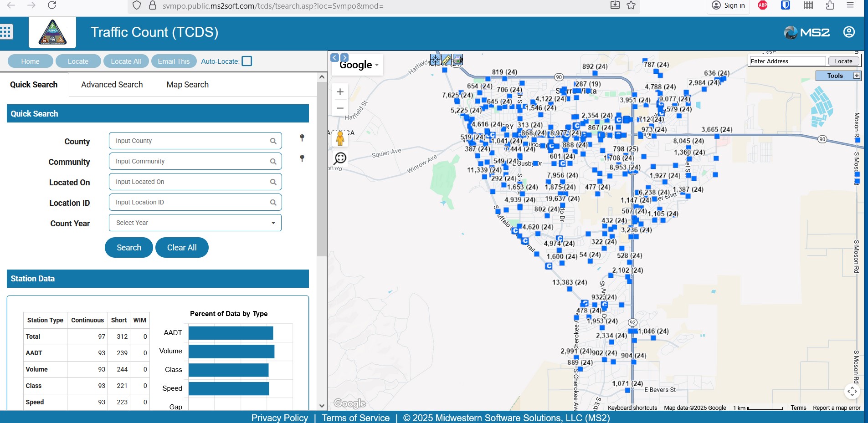868x423 pixels.
Task: Click the pin icon beside County field
Action: pyautogui.click(x=302, y=138)
